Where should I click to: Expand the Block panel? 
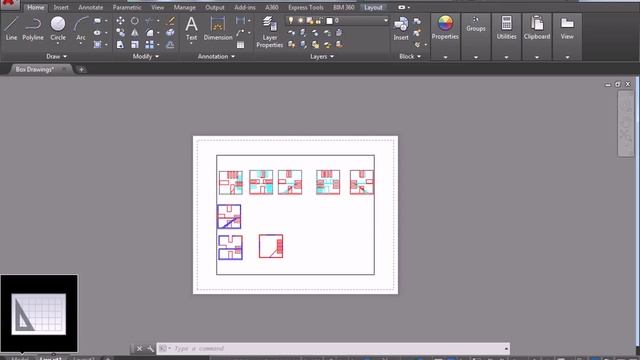point(410,56)
